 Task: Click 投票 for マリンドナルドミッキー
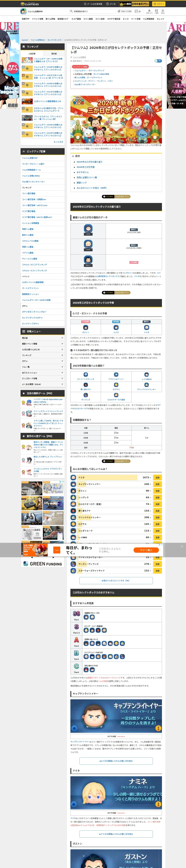click(x=157, y=518)
